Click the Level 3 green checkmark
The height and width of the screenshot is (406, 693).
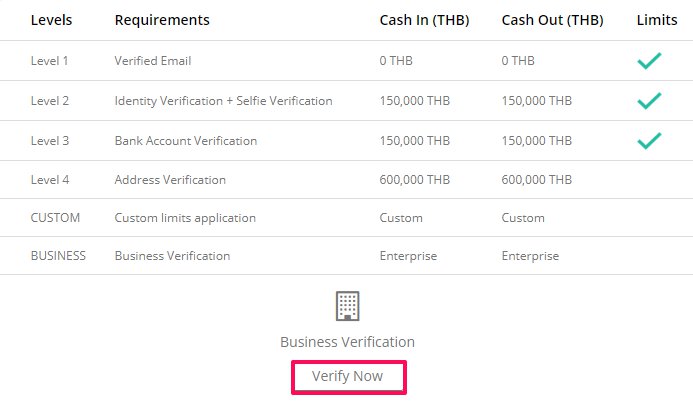649,141
